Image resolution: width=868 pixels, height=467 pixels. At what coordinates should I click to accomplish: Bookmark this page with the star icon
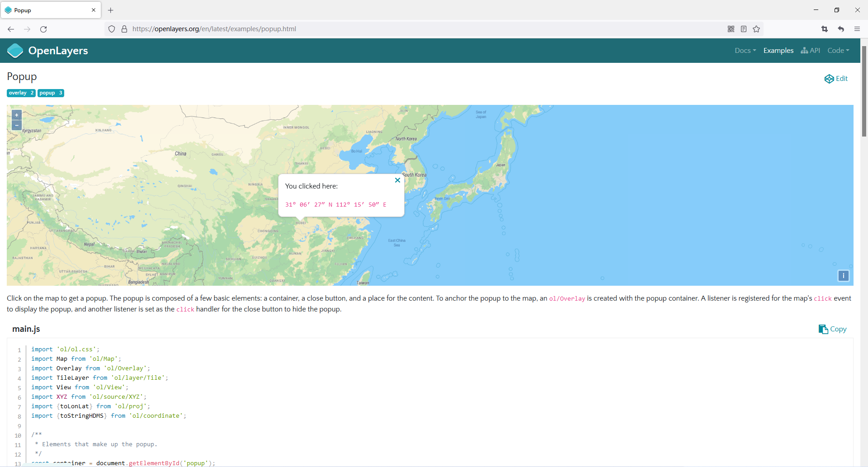pyautogui.click(x=756, y=29)
